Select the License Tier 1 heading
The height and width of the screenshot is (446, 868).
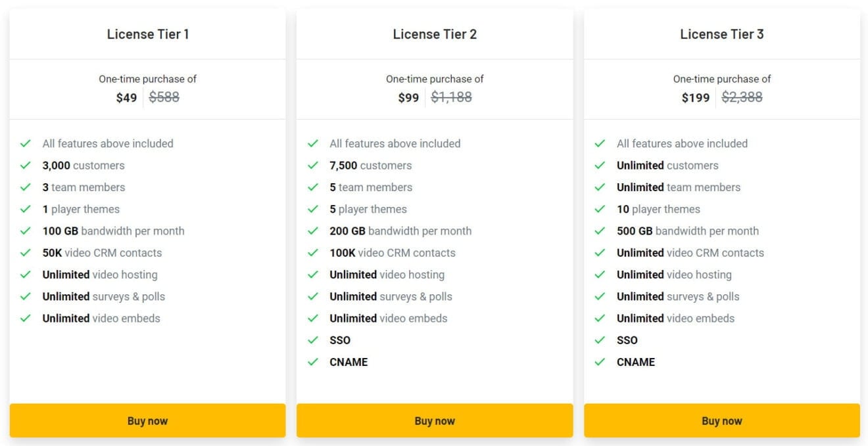(148, 34)
